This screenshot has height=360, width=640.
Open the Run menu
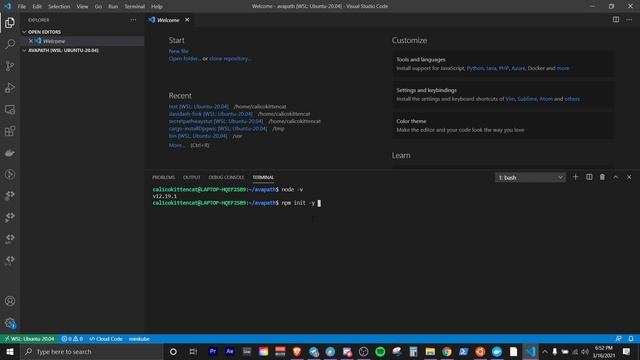[x=113, y=6]
